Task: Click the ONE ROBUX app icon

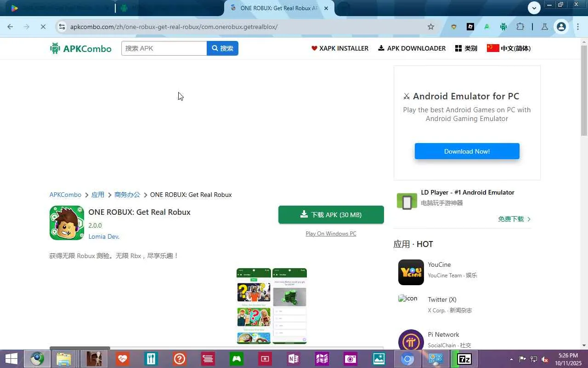Action: coord(67,223)
